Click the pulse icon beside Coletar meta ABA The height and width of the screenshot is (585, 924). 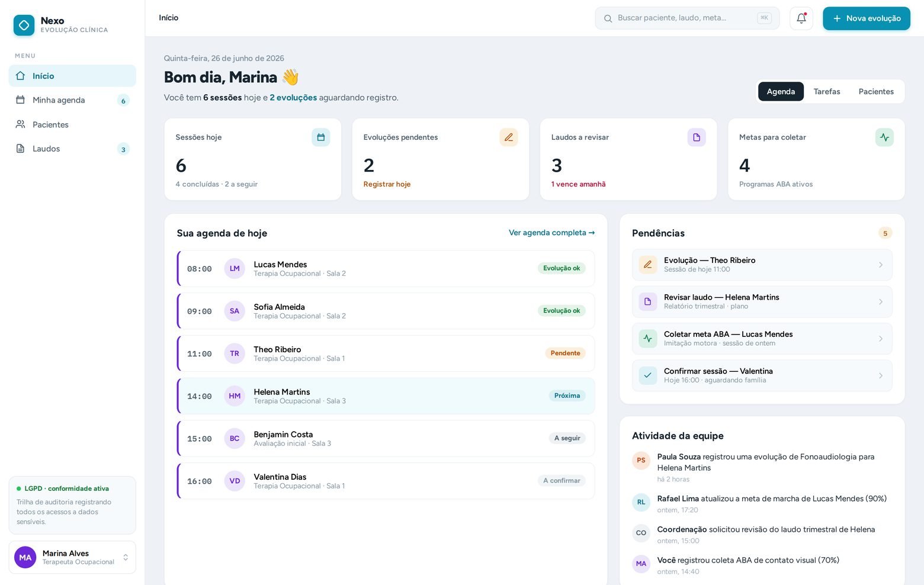tap(647, 339)
